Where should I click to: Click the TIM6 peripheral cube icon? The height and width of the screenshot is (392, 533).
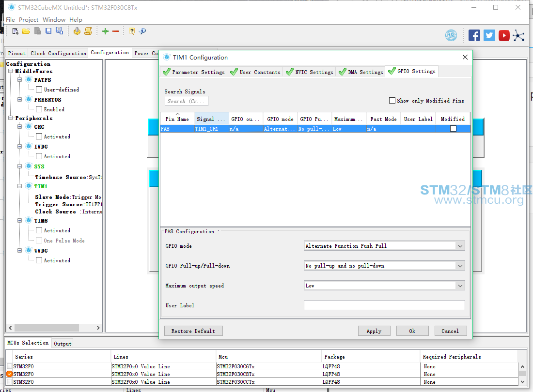click(29, 221)
